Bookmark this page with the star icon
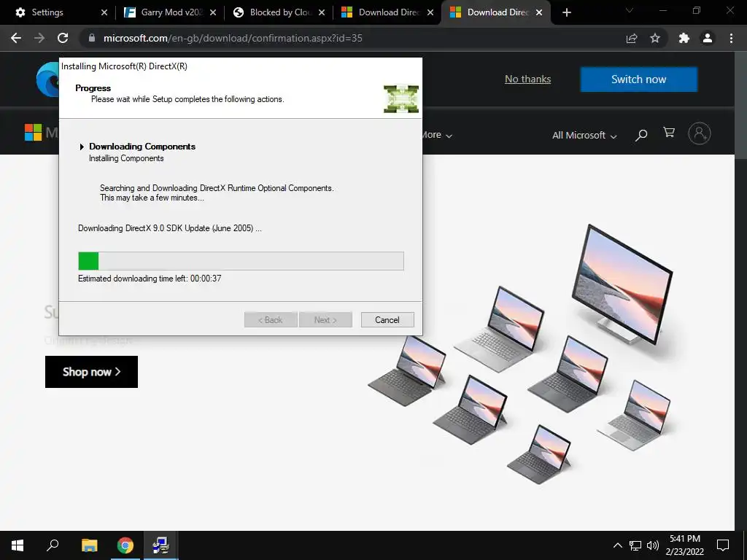This screenshot has height=560, width=747. 655,38
